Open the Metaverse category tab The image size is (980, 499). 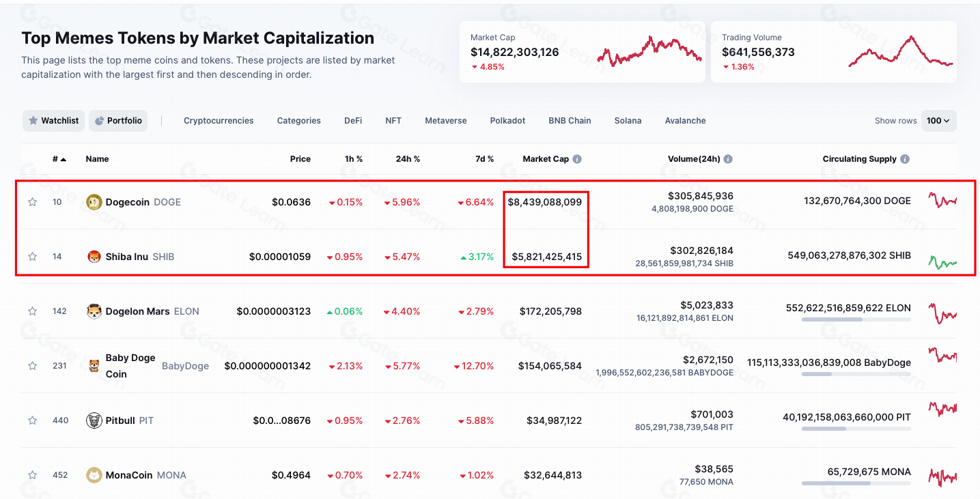(445, 121)
